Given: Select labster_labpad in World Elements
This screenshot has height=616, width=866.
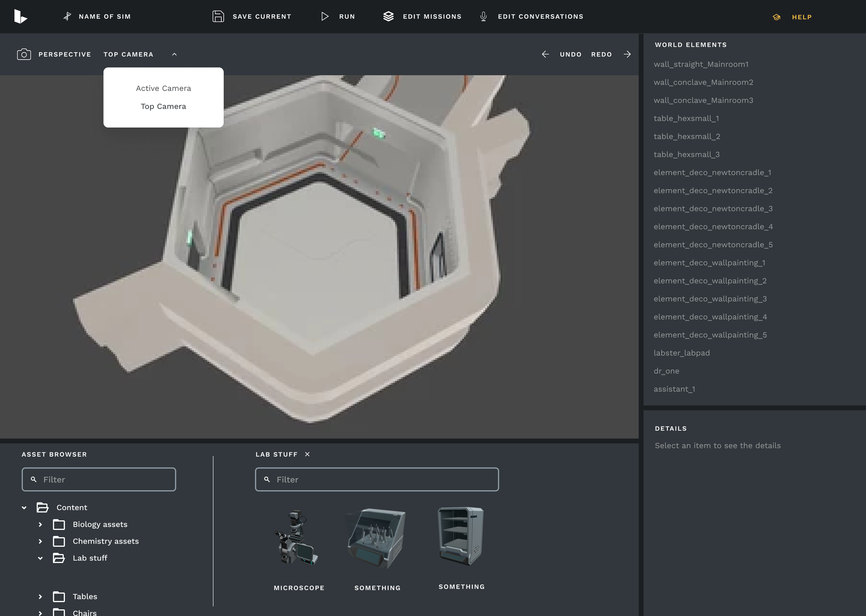Looking at the screenshot, I should pos(681,353).
